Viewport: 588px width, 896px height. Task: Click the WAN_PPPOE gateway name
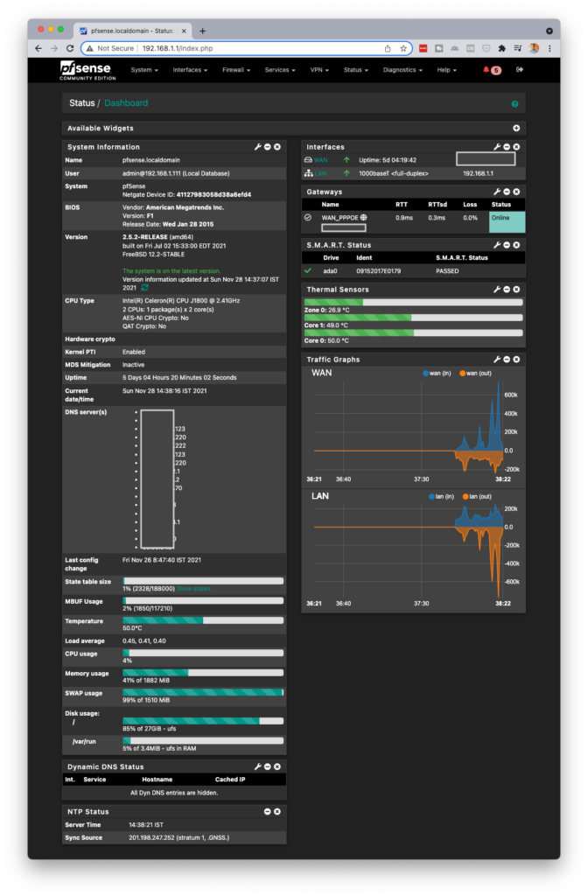[339, 218]
